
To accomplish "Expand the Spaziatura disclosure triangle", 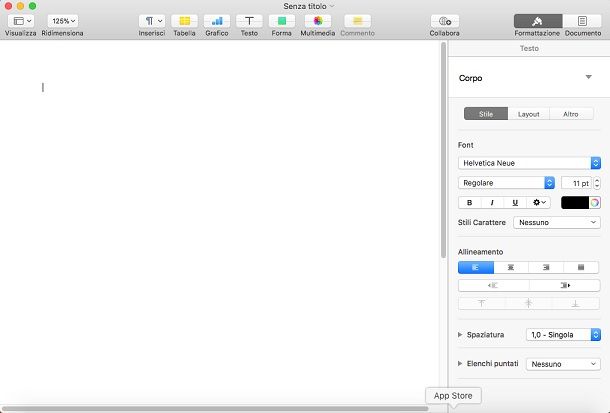I will pyautogui.click(x=460, y=334).
